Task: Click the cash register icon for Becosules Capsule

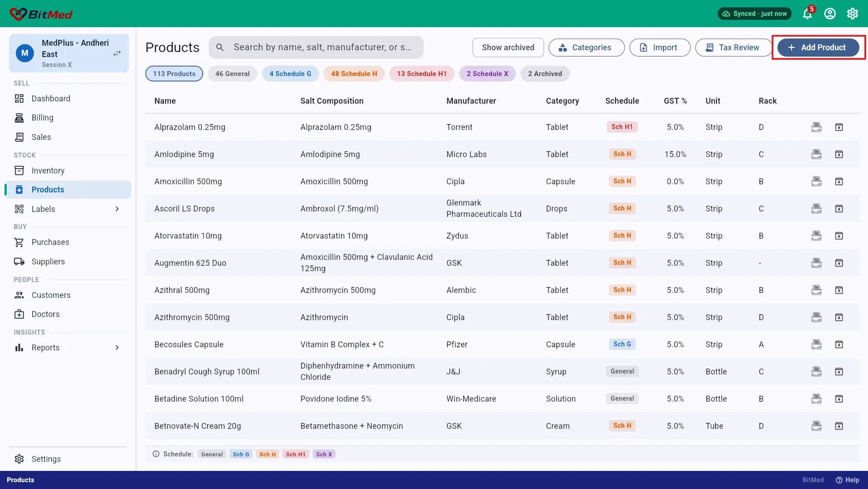Action: pos(816,345)
